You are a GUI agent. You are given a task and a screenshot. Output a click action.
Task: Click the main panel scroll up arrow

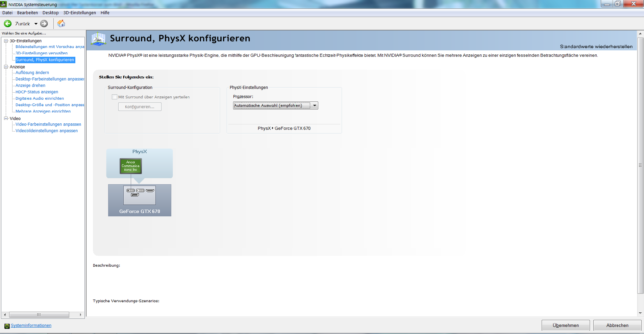coord(640,34)
